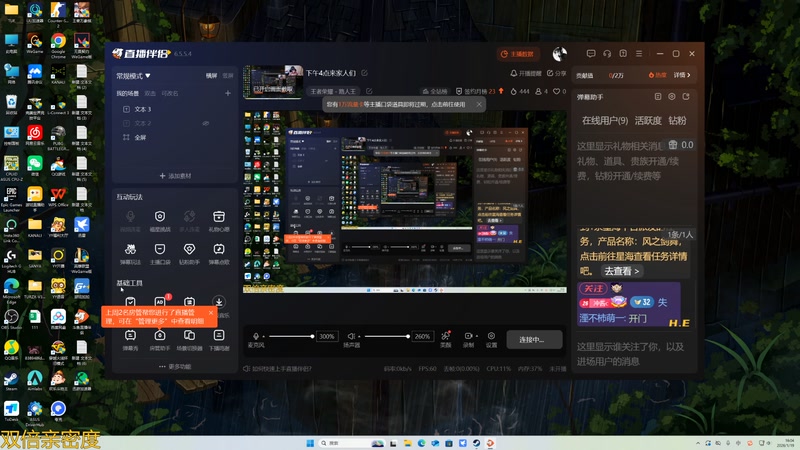Screen dimensions: 800x450
Task: Click the download music tool icon
Action: pos(219,302)
